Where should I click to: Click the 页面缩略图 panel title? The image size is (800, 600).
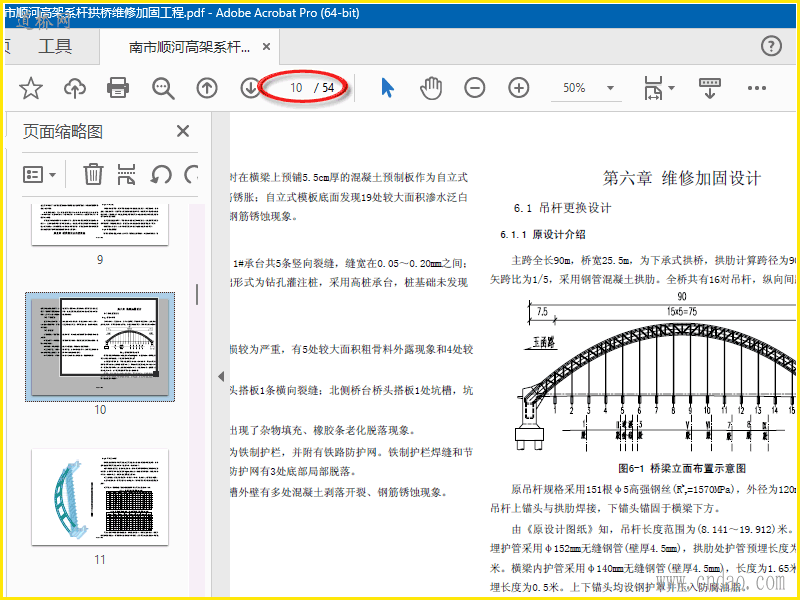pos(63,132)
